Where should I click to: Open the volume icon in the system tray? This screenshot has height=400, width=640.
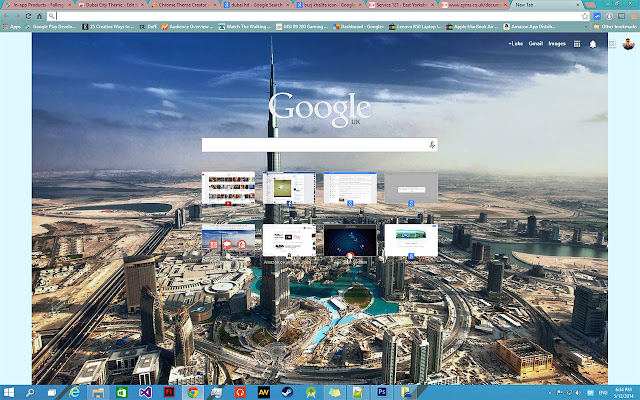pos(578,393)
